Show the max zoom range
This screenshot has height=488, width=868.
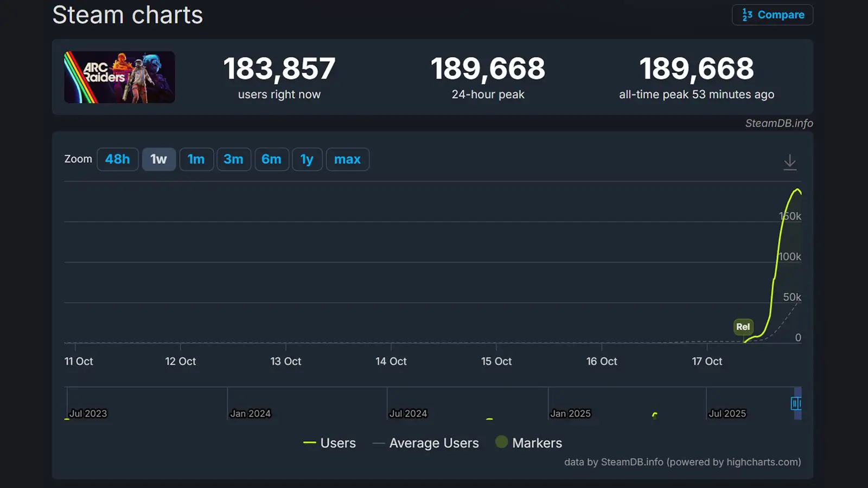click(x=347, y=159)
